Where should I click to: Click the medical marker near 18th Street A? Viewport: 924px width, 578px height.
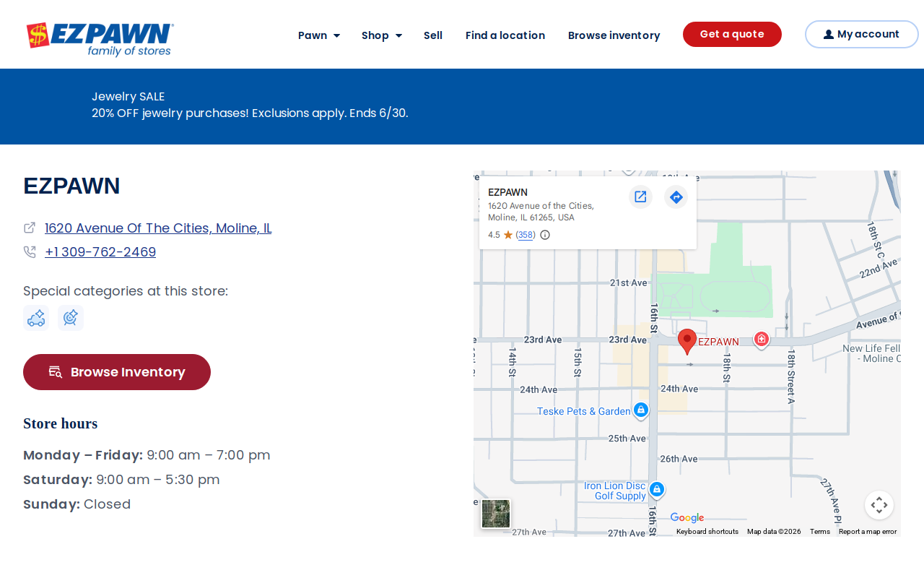pyautogui.click(x=761, y=339)
